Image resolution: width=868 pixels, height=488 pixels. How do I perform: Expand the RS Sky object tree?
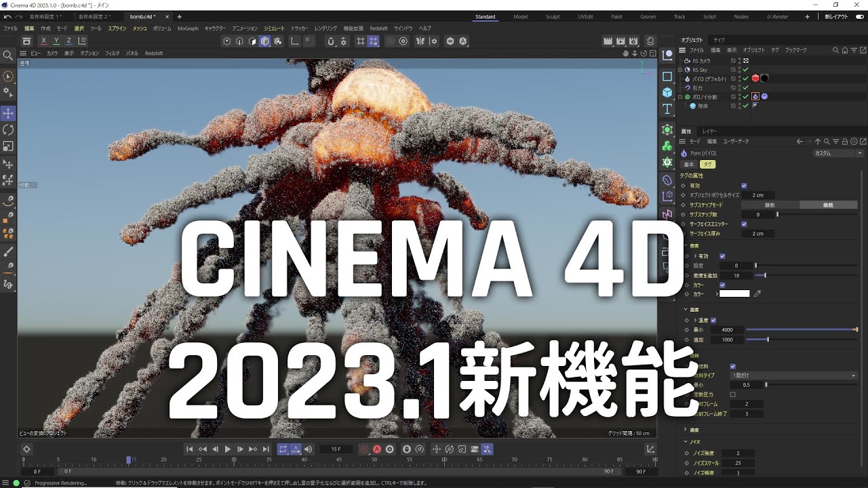pyautogui.click(x=681, y=69)
